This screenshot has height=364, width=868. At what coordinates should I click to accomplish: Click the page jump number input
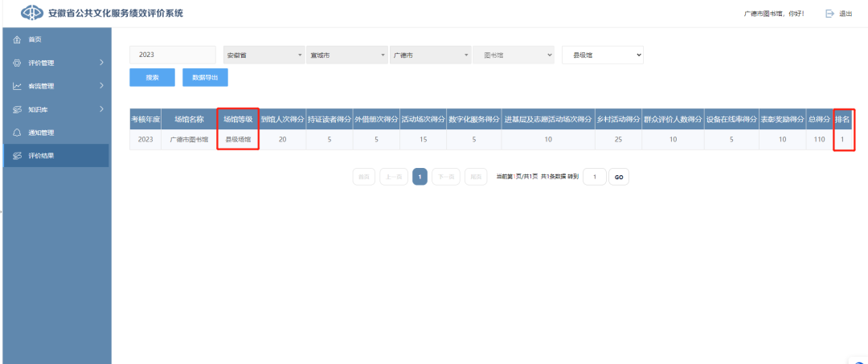click(595, 177)
